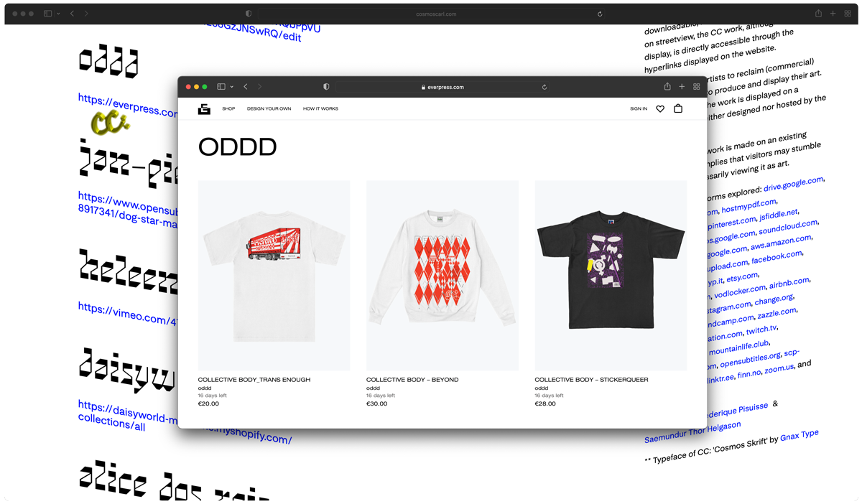862x504 pixels.
Task: Open Collective Body Trans Enough t-shirt thumbnail
Action: (274, 276)
